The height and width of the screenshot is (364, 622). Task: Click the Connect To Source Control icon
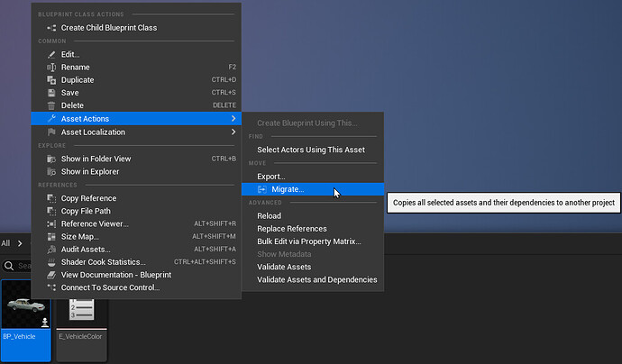click(50, 287)
